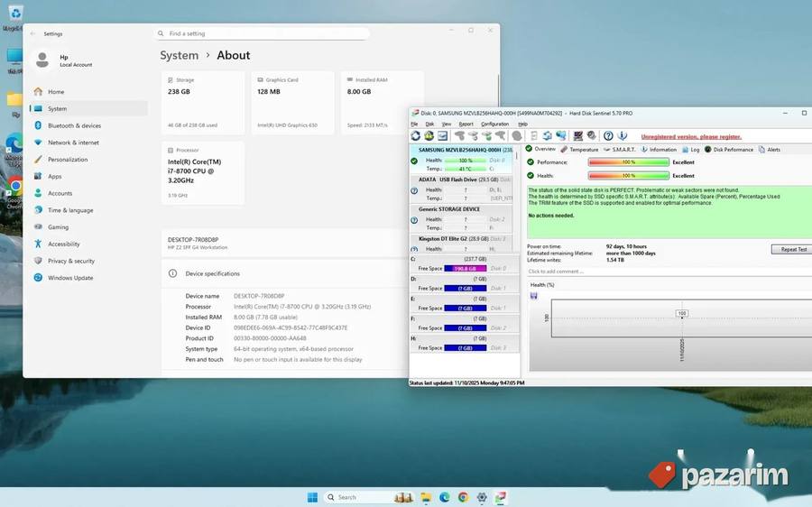The image size is (812, 507).
Task: Click the Installed RAM 8.00 GB card
Action: (x=383, y=103)
